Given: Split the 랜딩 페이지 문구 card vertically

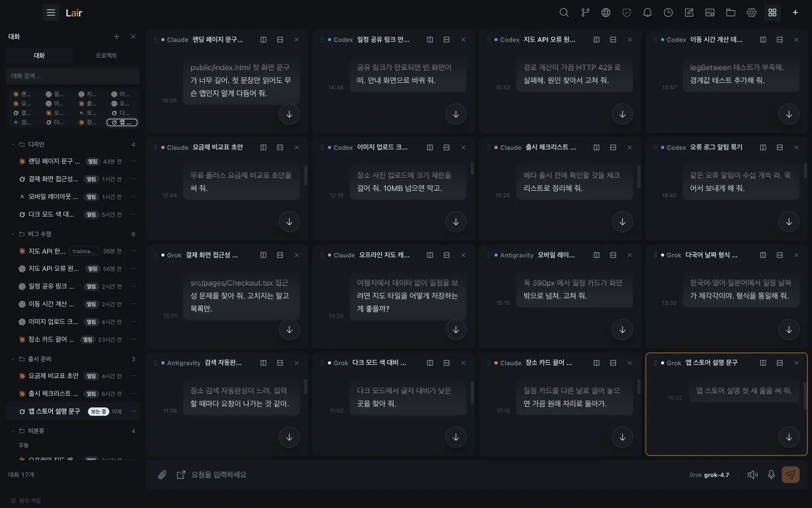Looking at the screenshot, I should pos(263,40).
